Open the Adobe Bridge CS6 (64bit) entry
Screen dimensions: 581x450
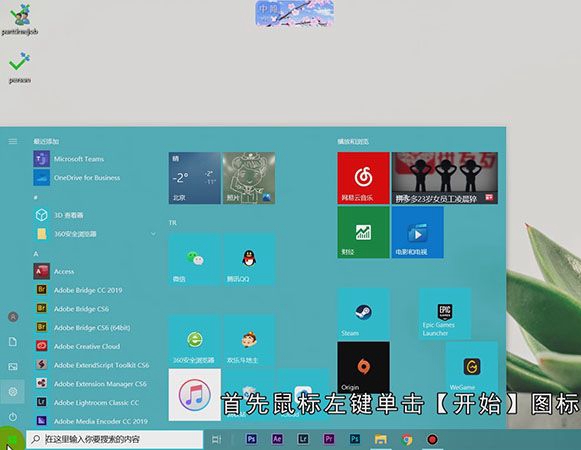coord(82,327)
